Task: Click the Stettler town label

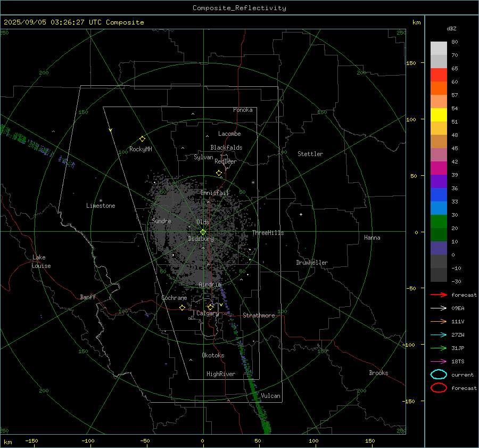Action: (x=310, y=154)
